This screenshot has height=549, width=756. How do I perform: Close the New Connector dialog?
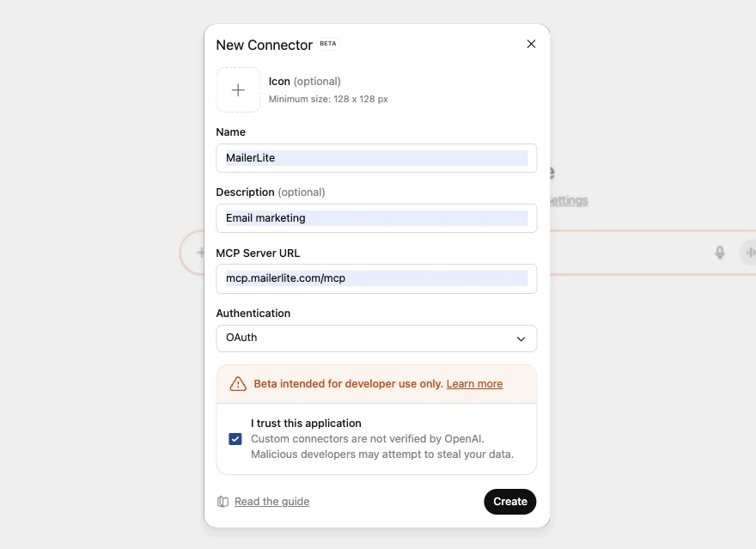click(531, 44)
